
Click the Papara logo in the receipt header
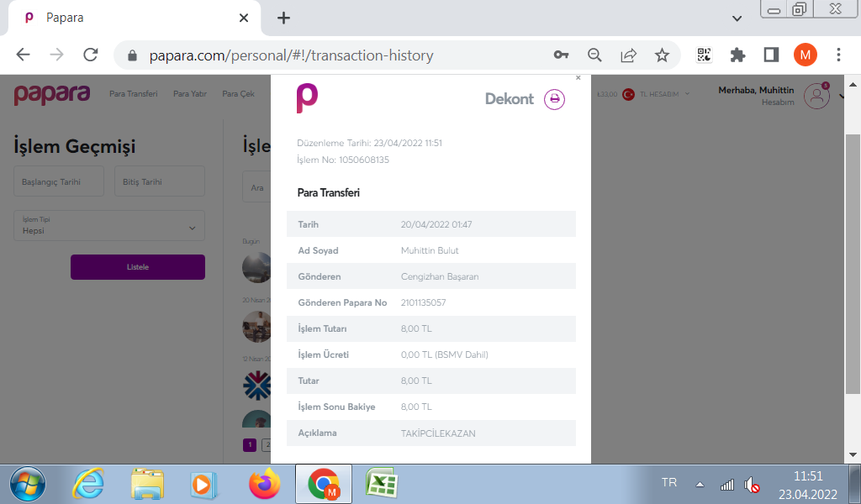(307, 98)
